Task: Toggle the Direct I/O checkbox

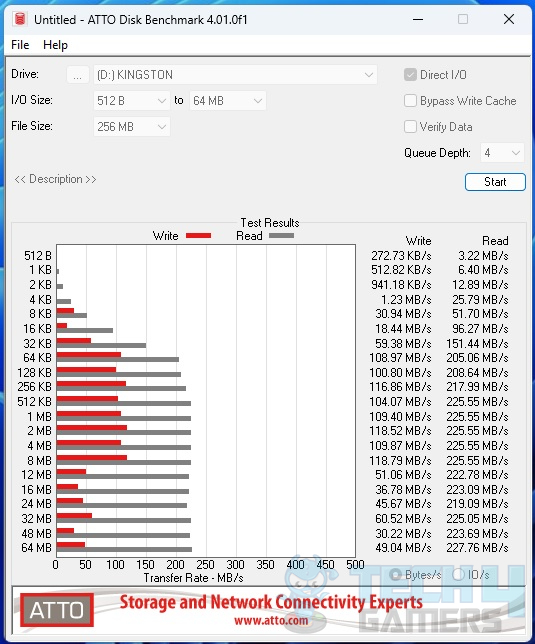Action: click(x=410, y=75)
